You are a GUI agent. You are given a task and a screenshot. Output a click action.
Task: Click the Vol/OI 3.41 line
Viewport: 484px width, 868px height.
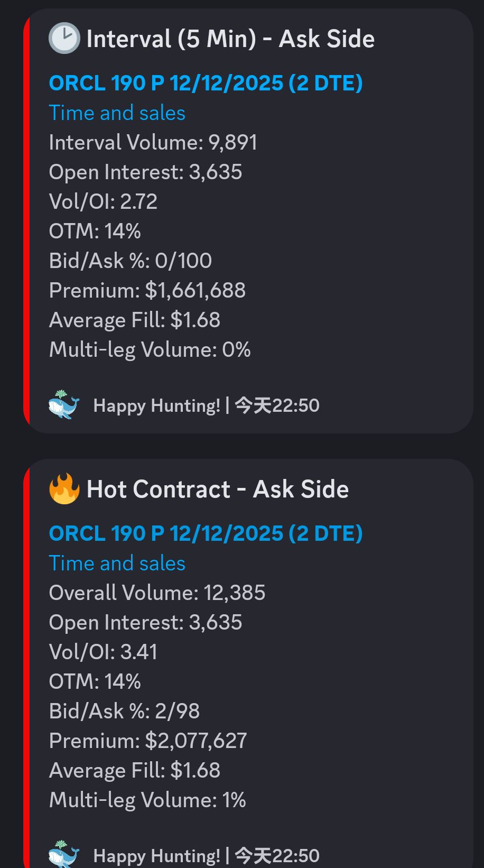103,652
